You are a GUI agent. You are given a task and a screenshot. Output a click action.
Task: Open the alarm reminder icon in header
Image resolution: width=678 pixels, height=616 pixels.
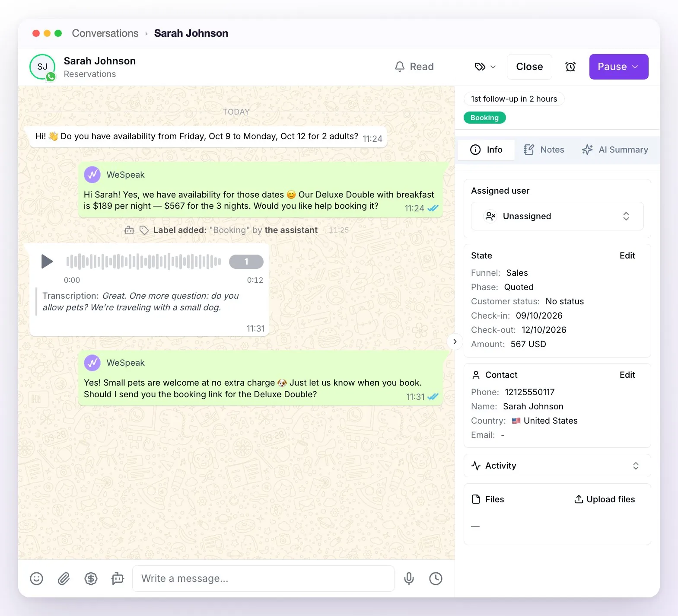tap(570, 67)
